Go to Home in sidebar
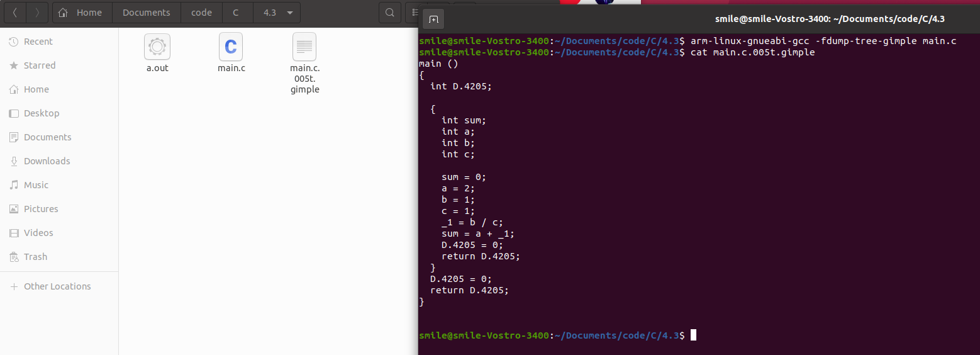The image size is (980, 355). point(59,89)
